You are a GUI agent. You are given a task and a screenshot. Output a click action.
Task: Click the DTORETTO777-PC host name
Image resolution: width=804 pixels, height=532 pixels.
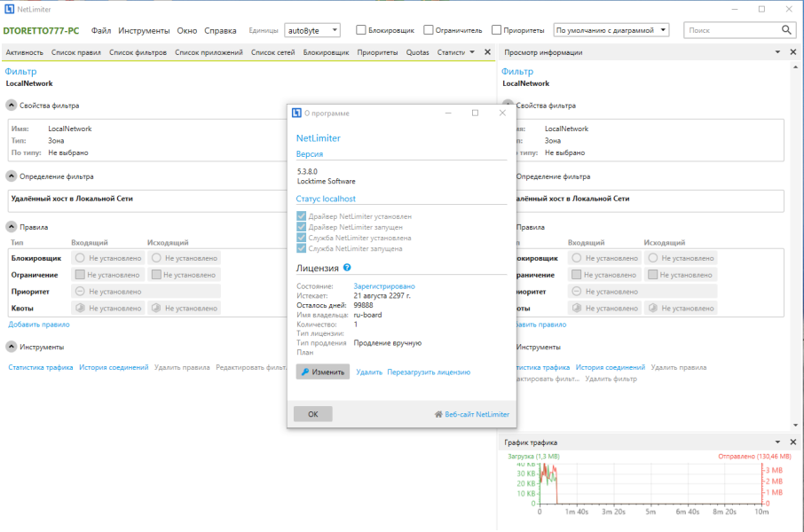click(x=41, y=31)
